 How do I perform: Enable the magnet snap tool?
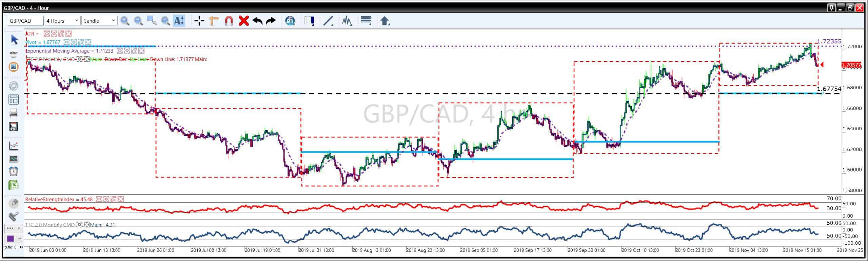point(229,21)
